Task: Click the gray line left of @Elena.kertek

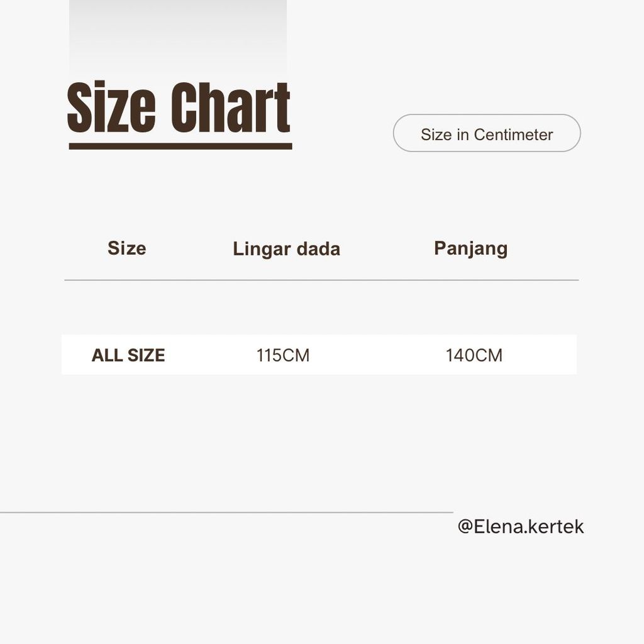Action: 226,513
